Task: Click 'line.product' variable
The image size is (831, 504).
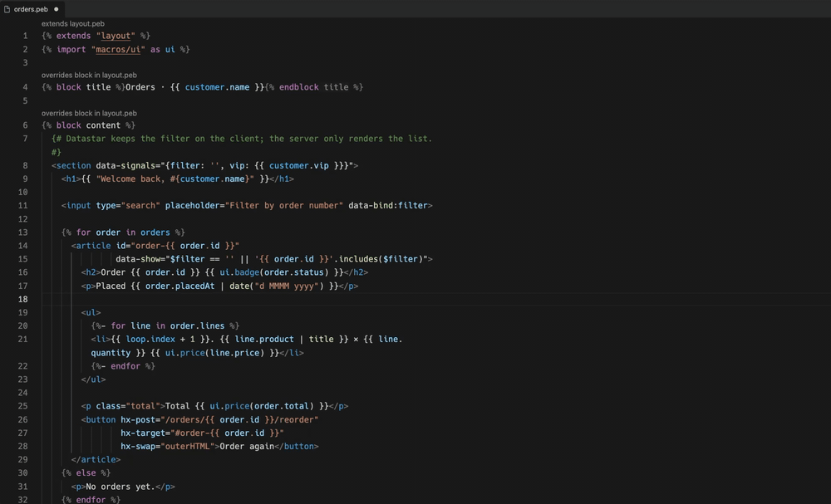Action: click(x=264, y=340)
